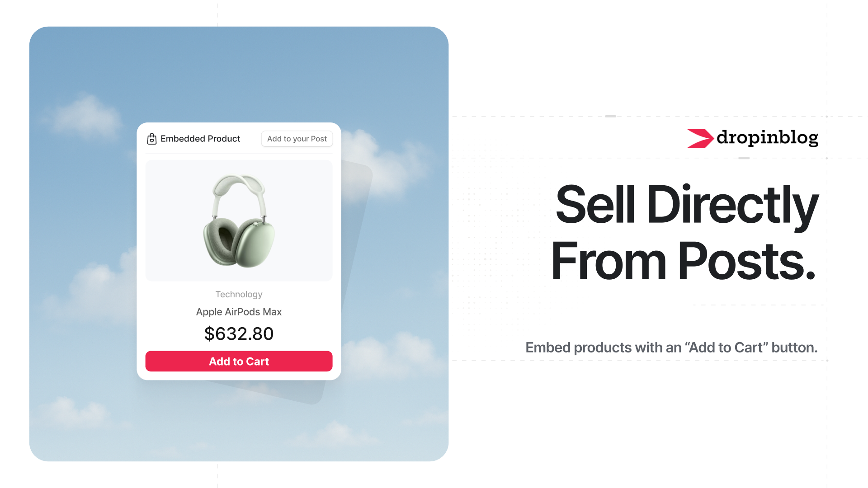
Task: Click the divider line under Embedded Product header
Action: click(239, 153)
